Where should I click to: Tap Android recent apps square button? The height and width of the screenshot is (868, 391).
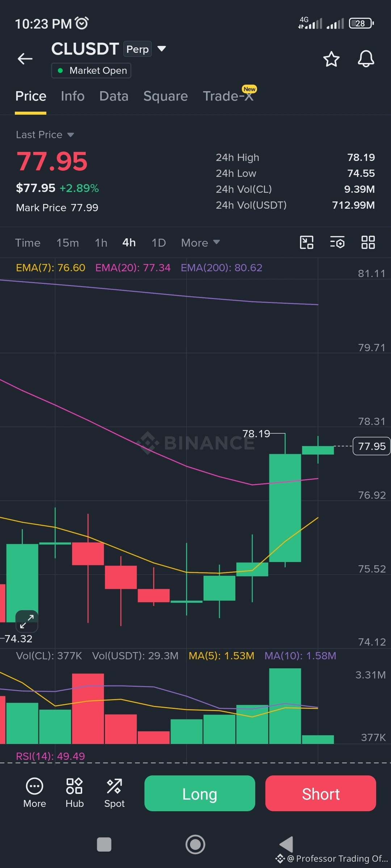(x=104, y=844)
